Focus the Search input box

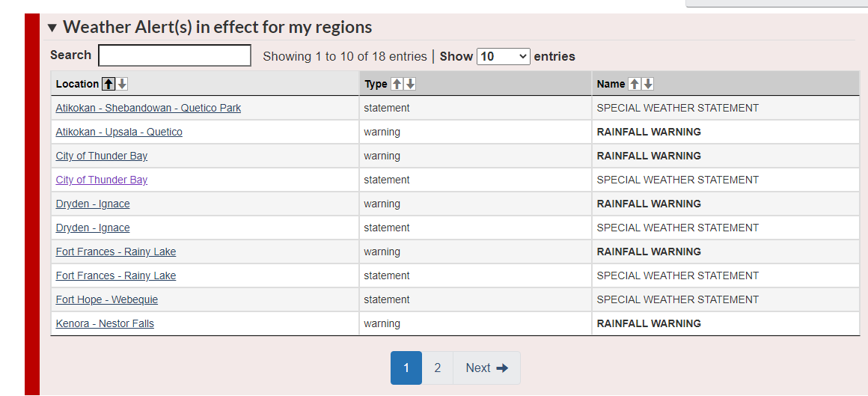pos(174,55)
